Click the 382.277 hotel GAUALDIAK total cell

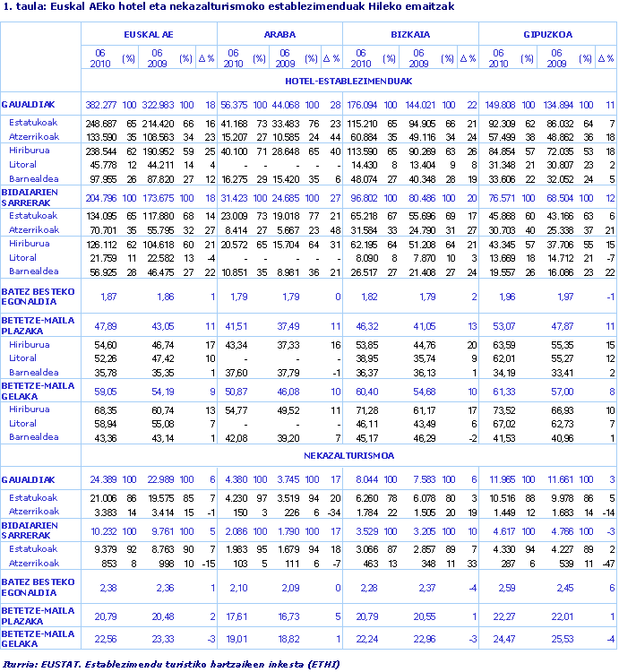(101, 105)
